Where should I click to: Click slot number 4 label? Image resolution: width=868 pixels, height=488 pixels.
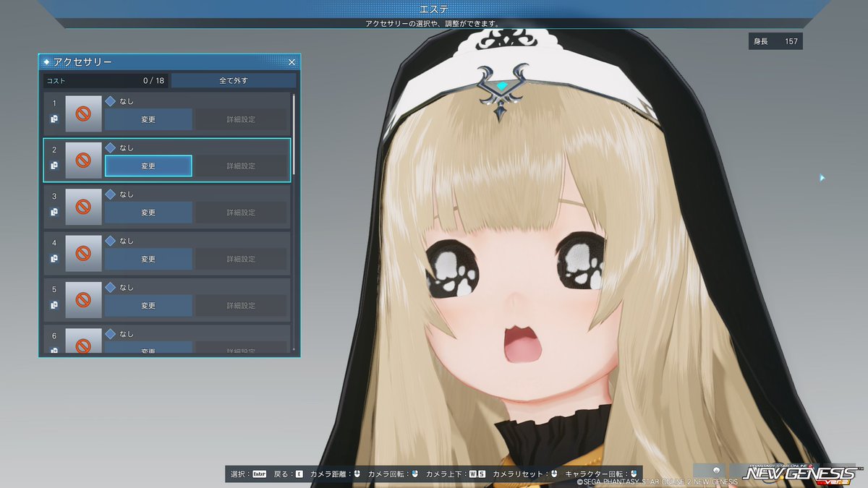coord(54,242)
